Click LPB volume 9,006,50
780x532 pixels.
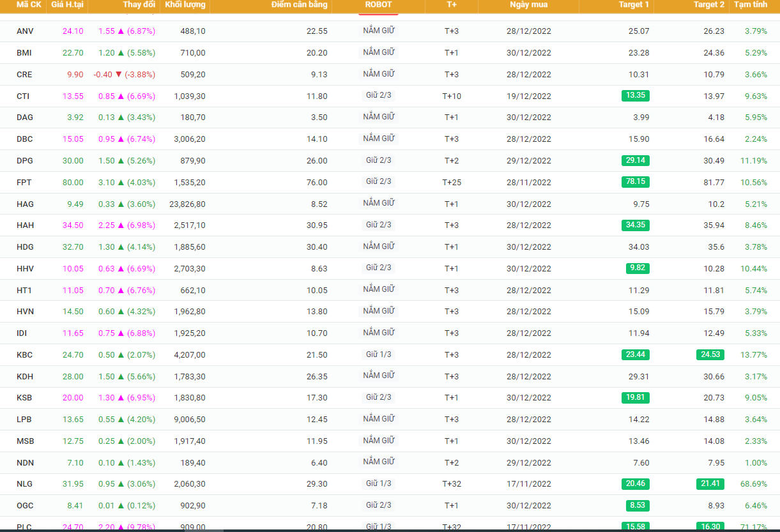(x=190, y=420)
